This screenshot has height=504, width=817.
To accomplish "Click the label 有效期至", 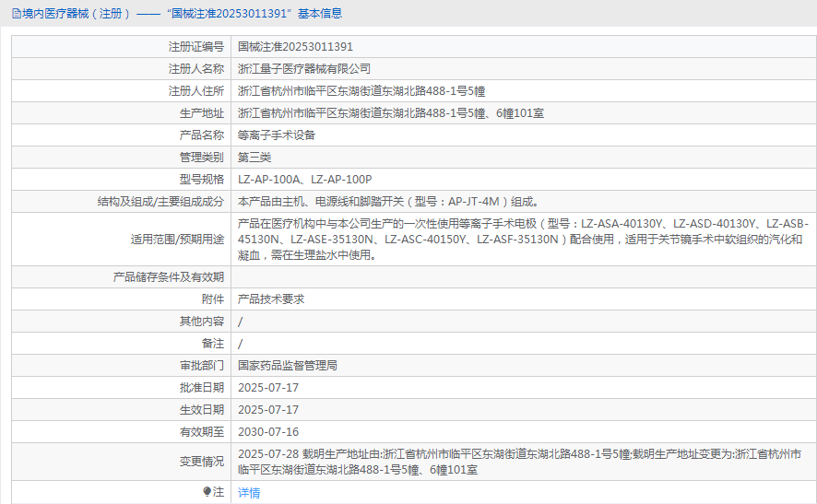I will (x=202, y=432).
